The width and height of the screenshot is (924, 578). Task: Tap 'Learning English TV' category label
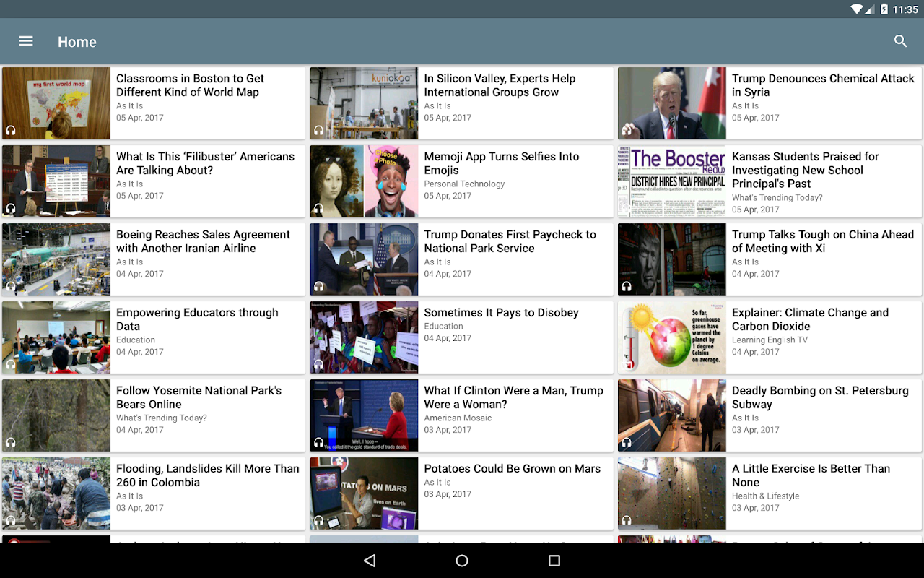point(770,340)
